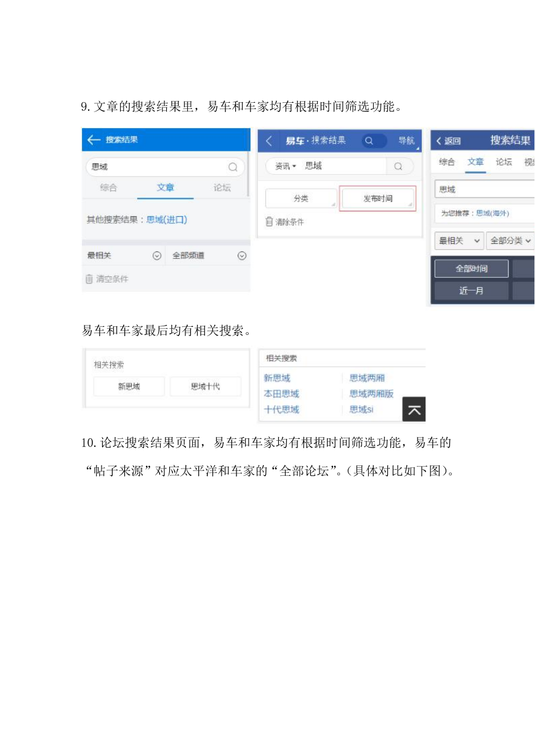Open the 全部频道 channel dropdown
The height and width of the screenshot is (756, 535).
pos(208,255)
